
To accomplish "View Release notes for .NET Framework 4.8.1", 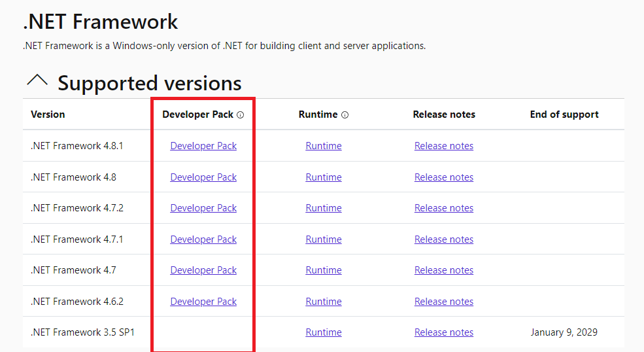I will (x=444, y=146).
